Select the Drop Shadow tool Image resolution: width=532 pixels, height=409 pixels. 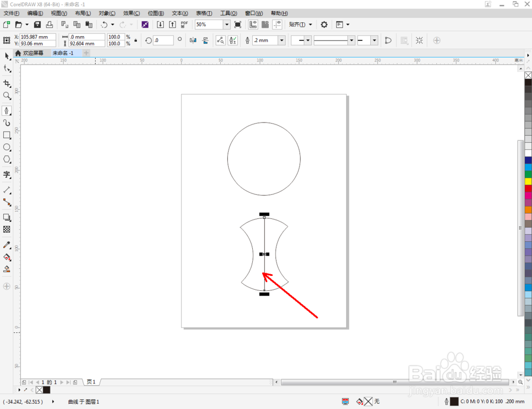coord(7,217)
